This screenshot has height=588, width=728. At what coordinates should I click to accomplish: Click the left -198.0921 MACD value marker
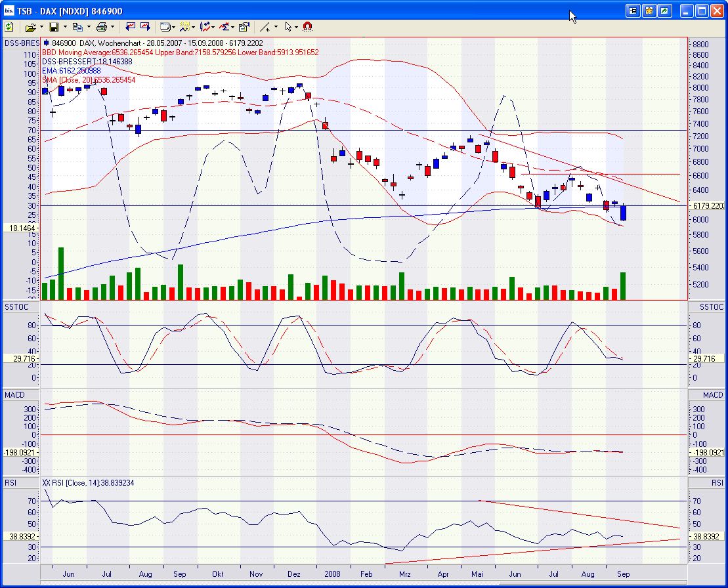(22, 452)
